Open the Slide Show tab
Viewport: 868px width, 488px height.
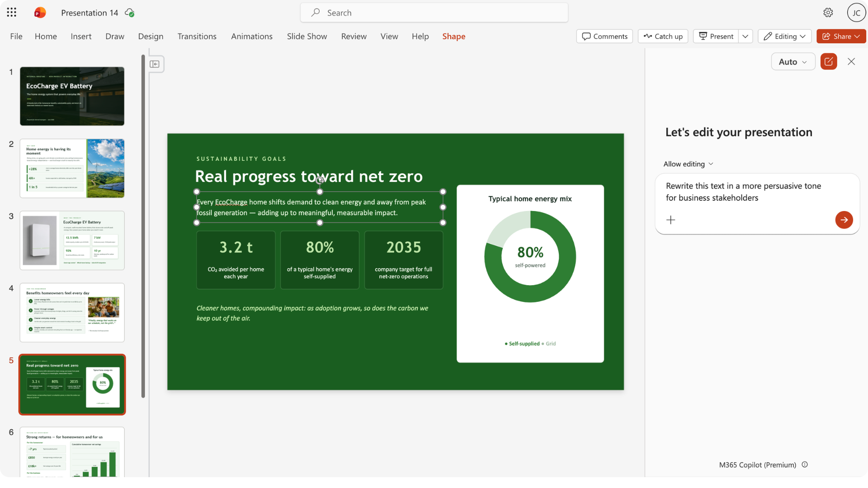click(307, 36)
